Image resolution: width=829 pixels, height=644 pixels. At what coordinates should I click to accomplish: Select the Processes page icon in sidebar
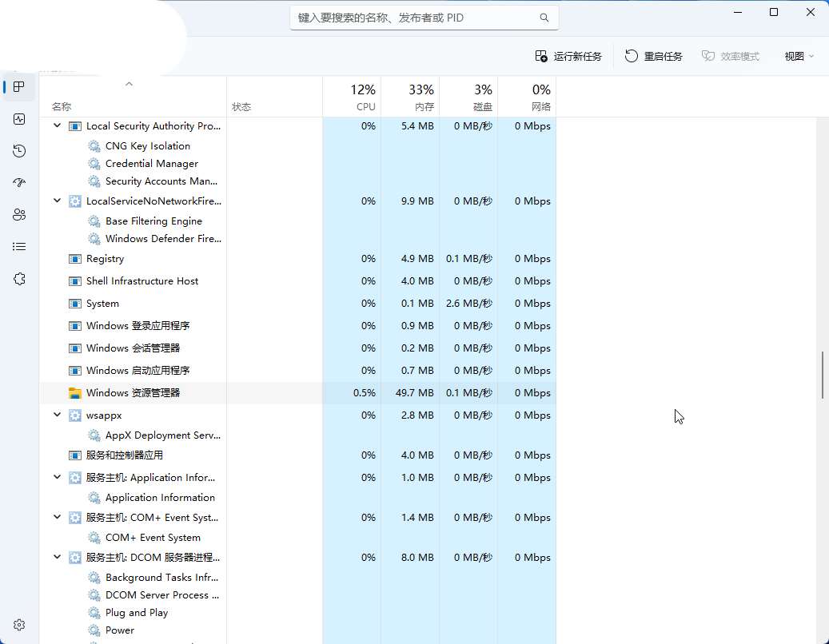(19, 87)
